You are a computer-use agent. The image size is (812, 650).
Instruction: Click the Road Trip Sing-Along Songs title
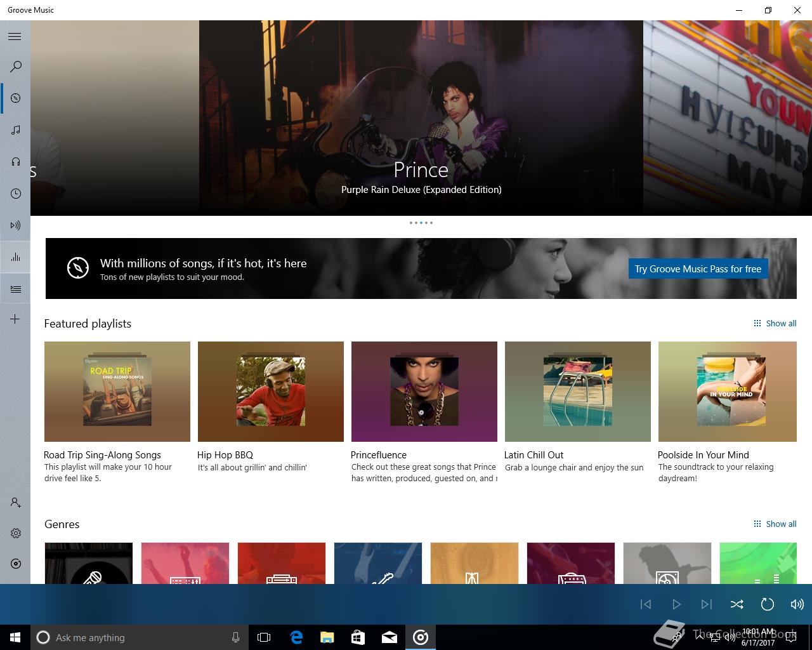pos(102,454)
